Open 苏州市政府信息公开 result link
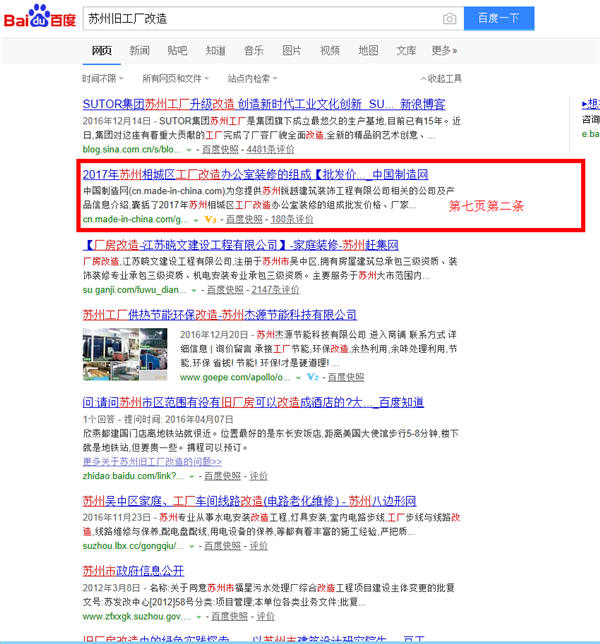 click(133, 571)
